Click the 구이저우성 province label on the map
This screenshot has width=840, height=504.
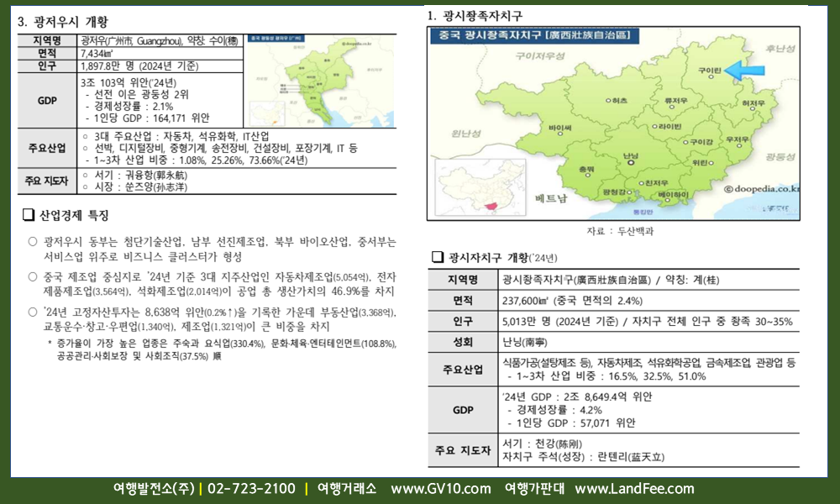tap(540, 55)
